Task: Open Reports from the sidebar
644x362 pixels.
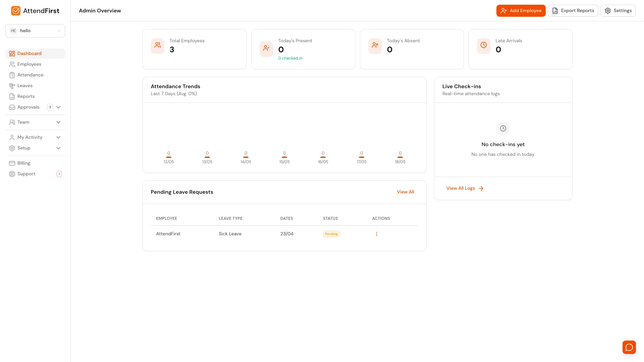Action: [35, 97]
